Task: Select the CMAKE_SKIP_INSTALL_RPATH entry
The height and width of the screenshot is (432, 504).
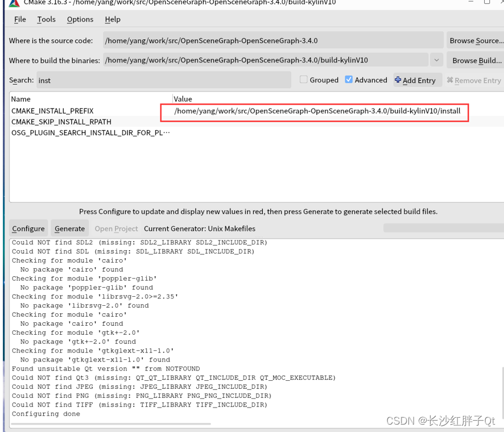Action: click(x=61, y=122)
